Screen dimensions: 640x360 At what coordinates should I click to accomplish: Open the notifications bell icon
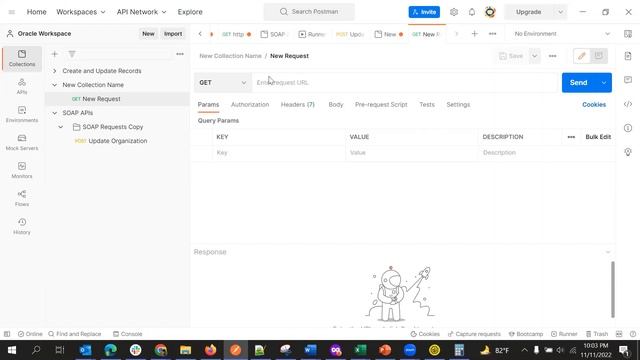point(472,12)
